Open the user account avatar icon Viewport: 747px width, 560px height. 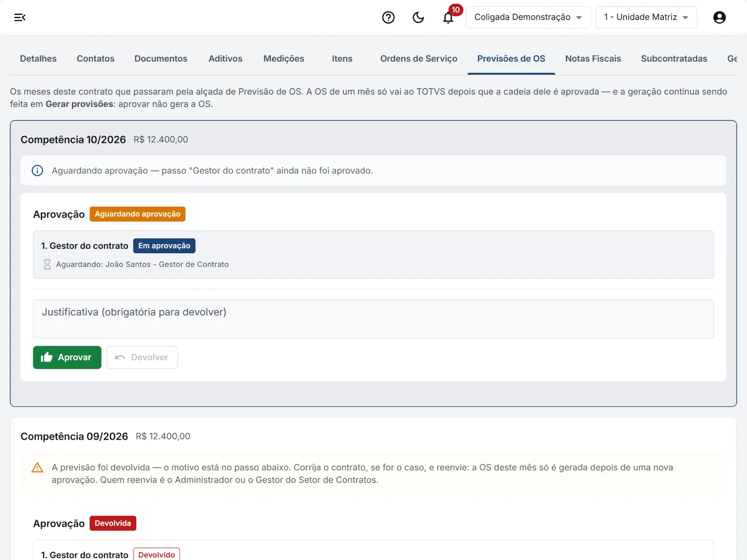point(719,17)
